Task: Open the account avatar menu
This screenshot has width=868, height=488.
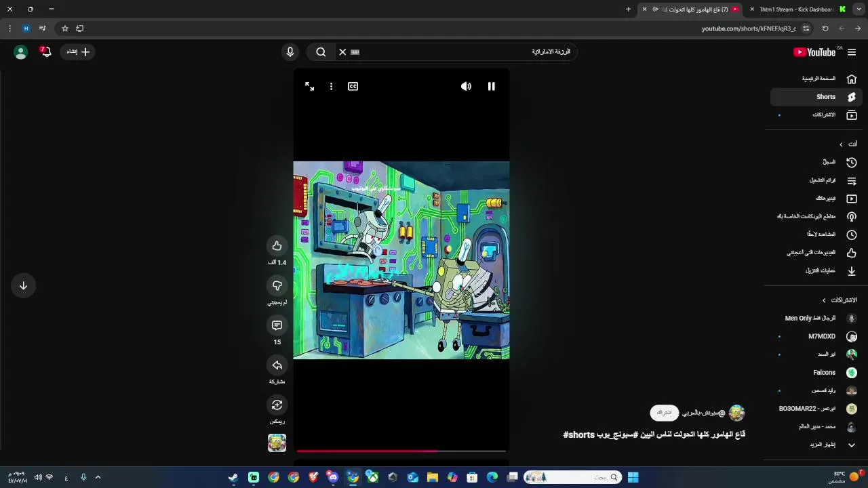Action: [20, 52]
